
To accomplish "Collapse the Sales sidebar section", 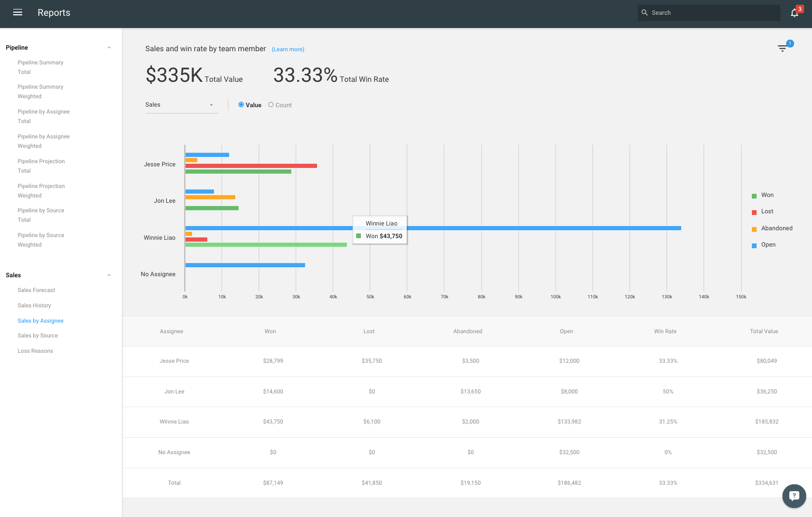I will click(109, 275).
